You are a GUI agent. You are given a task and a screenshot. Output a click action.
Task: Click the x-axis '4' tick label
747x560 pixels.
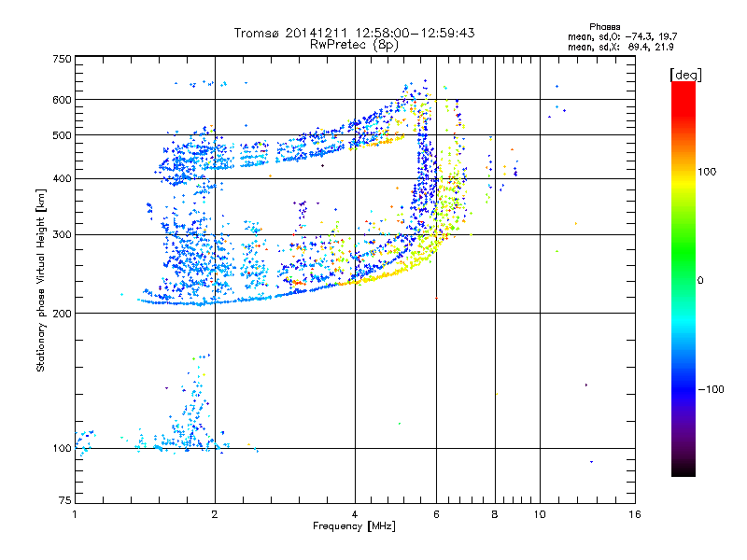pos(355,514)
